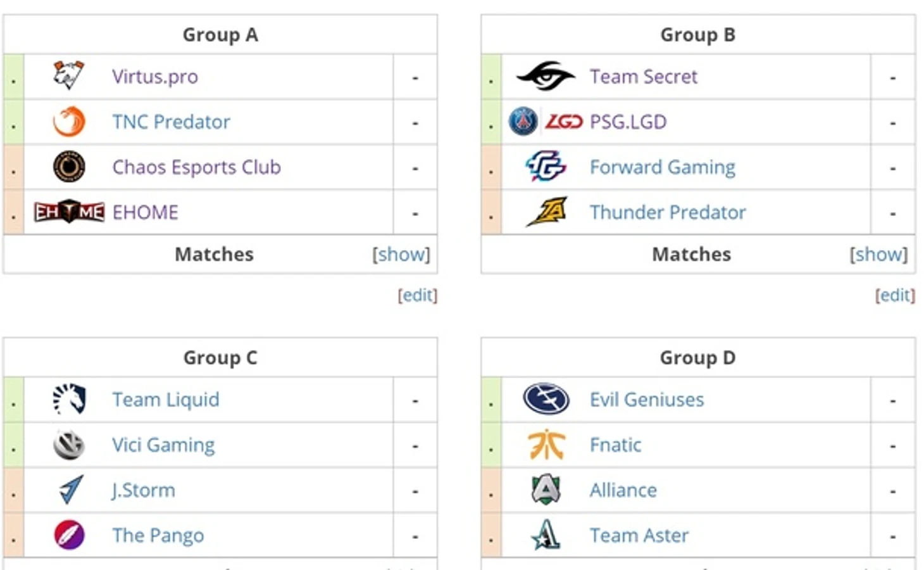Click the Chaos Esports Club logo
Viewport: 924px width, 570px height.
pos(69,167)
